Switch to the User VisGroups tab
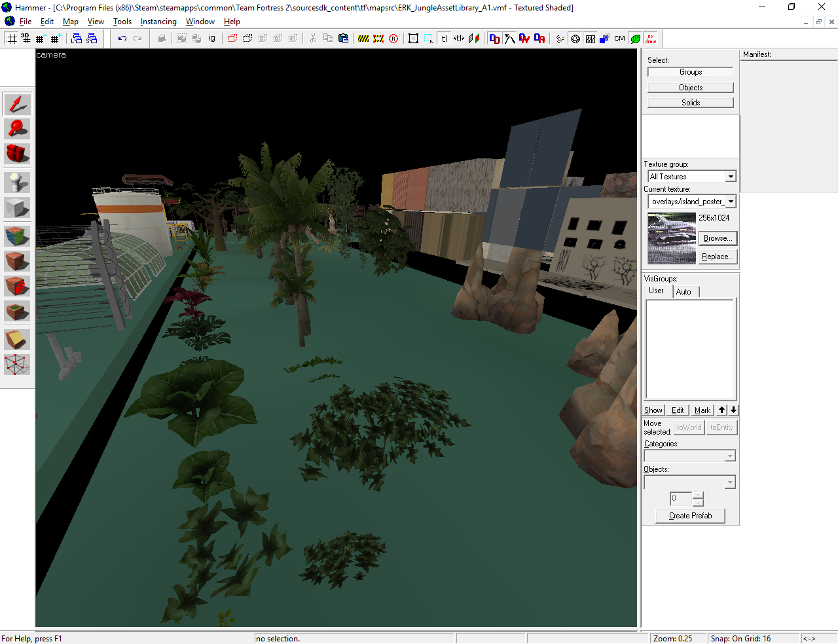Viewport: 838px width, 644px height. (656, 291)
